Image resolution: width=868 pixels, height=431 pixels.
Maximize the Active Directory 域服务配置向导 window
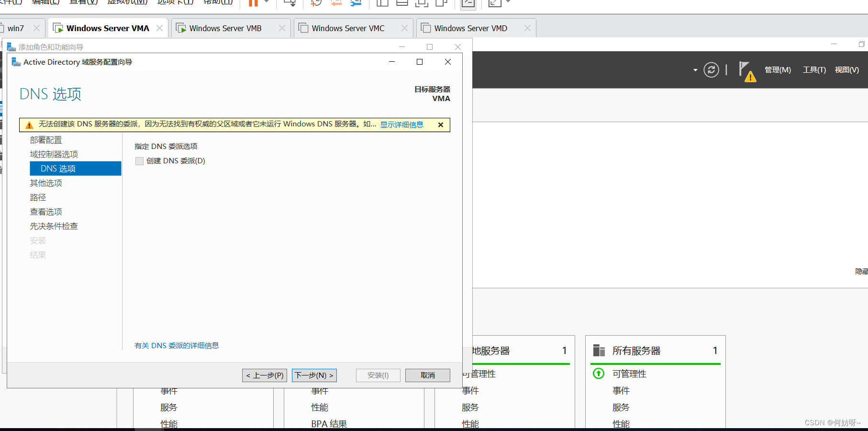pyautogui.click(x=420, y=62)
